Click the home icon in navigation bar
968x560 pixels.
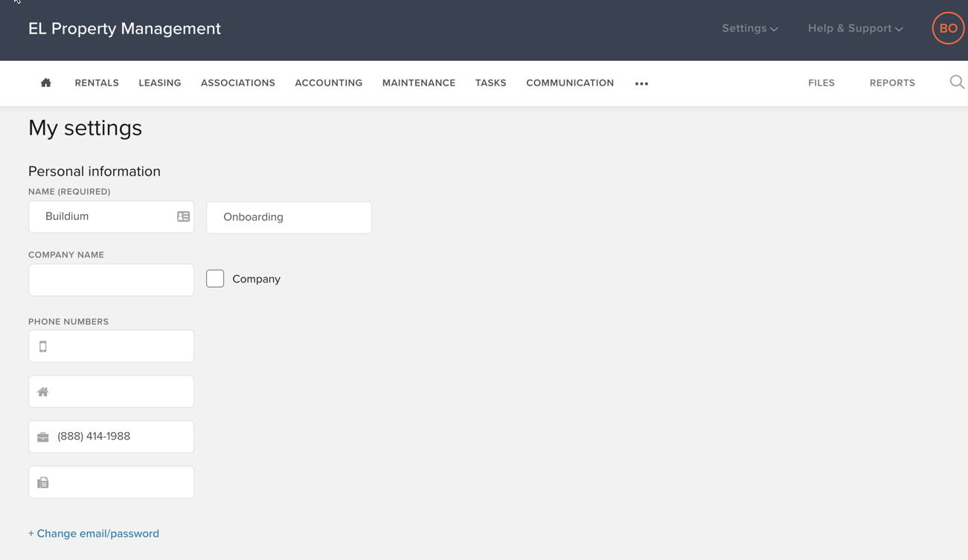point(45,83)
